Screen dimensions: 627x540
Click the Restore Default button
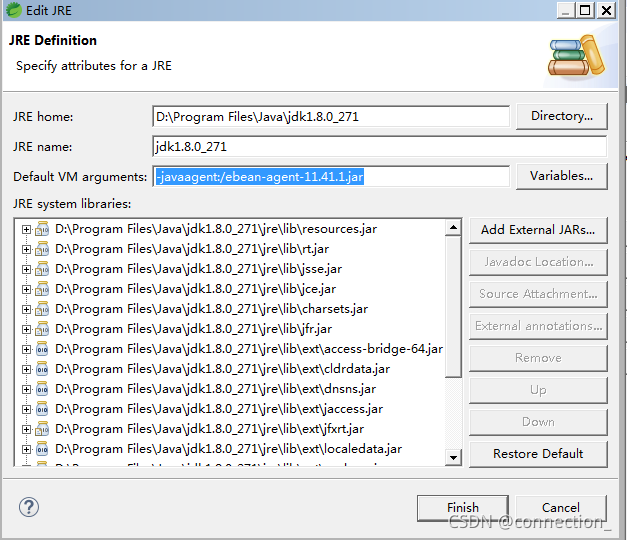(x=538, y=454)
